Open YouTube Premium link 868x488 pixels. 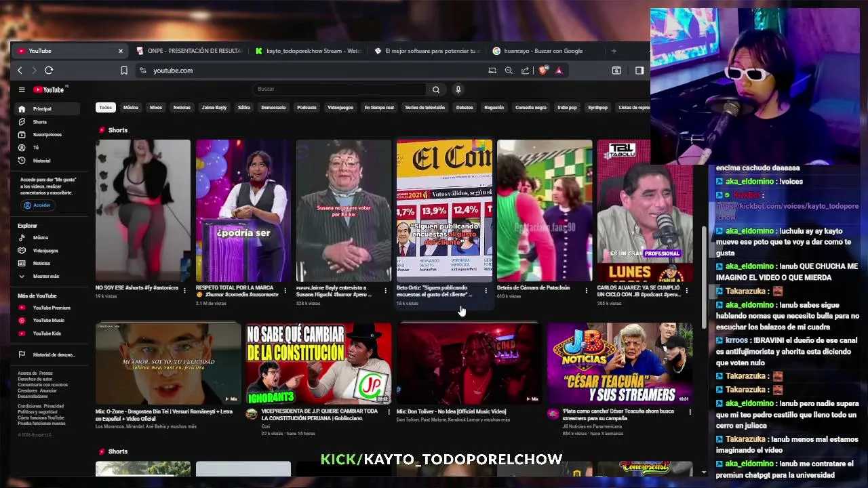click(x=47, y=308)
